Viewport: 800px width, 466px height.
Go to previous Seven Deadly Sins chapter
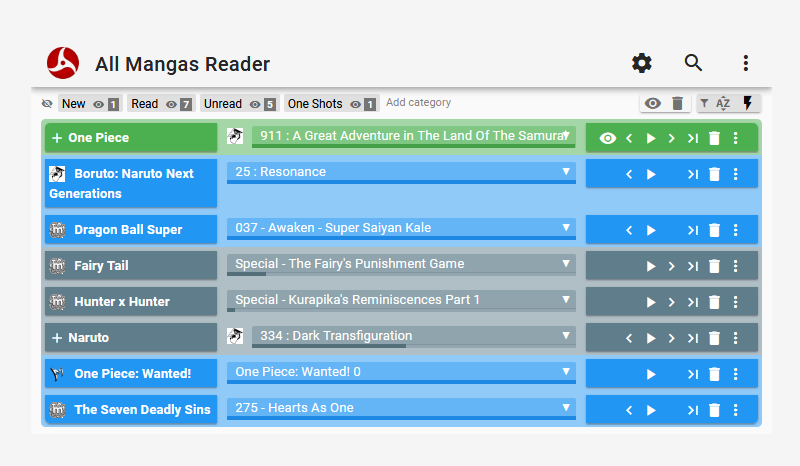point(629,410)
